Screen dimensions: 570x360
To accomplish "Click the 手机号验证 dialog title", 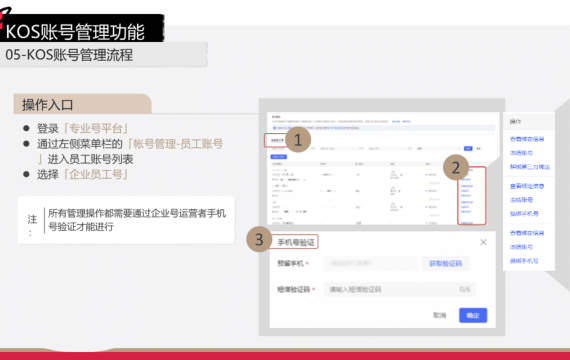I will (296, 242).
